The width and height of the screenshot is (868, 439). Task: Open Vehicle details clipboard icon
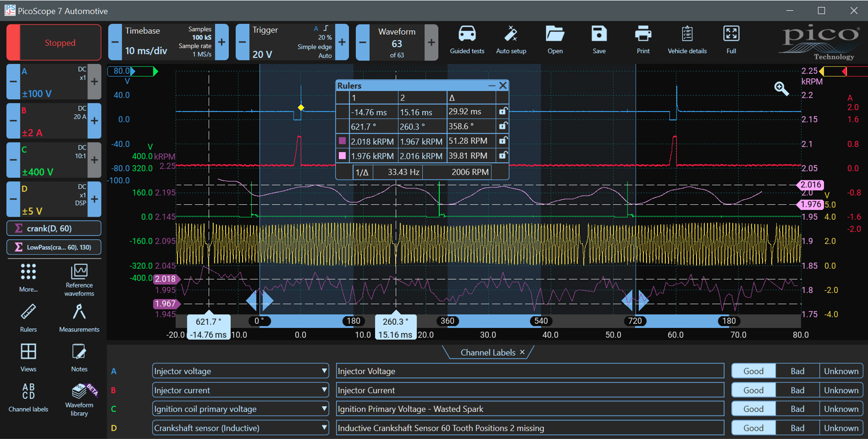tap(687, 39)
